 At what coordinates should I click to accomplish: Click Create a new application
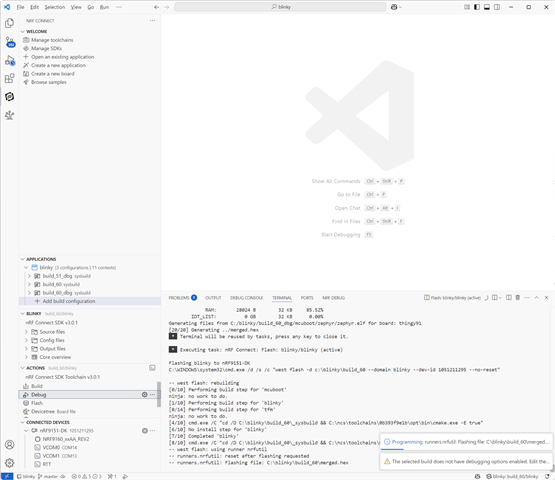point(58,65)
